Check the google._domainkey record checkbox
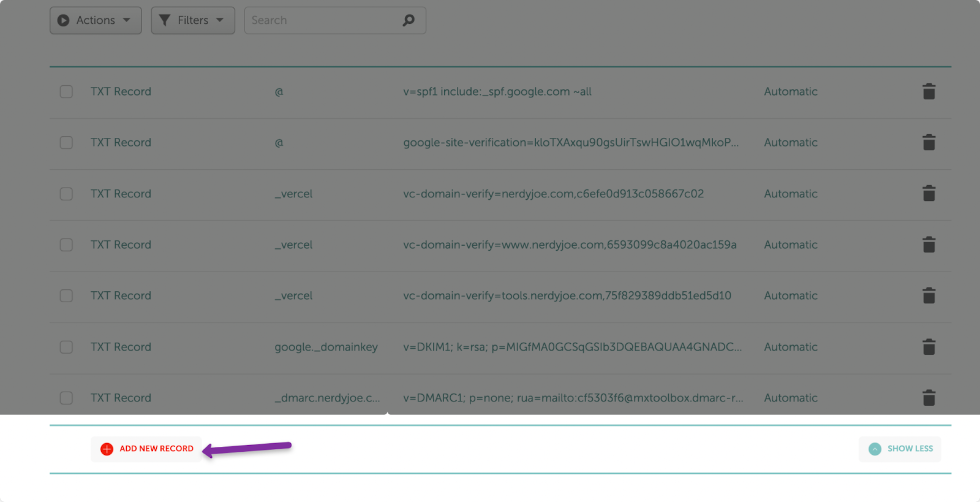The height and width of the screenshot is (502, 980). [66, 347]
